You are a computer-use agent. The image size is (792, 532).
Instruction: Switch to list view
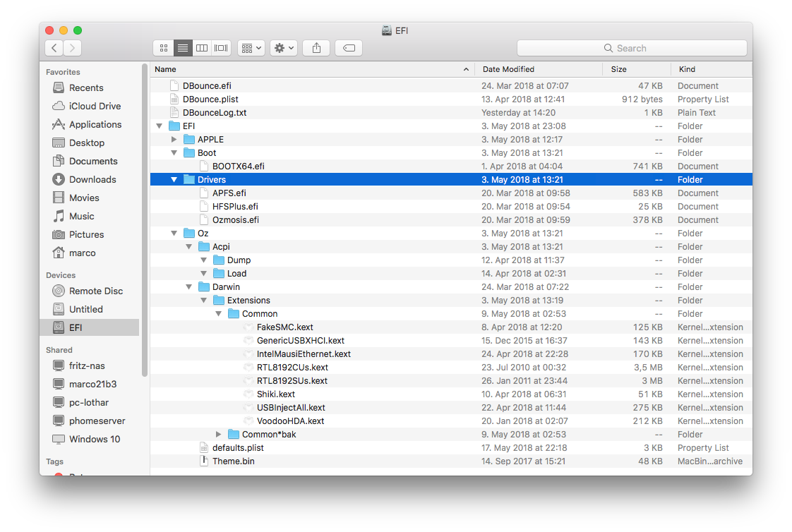183,48
